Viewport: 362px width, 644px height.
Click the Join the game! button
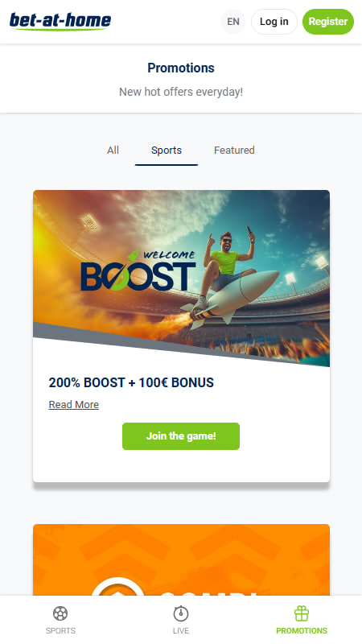[181, 436]
